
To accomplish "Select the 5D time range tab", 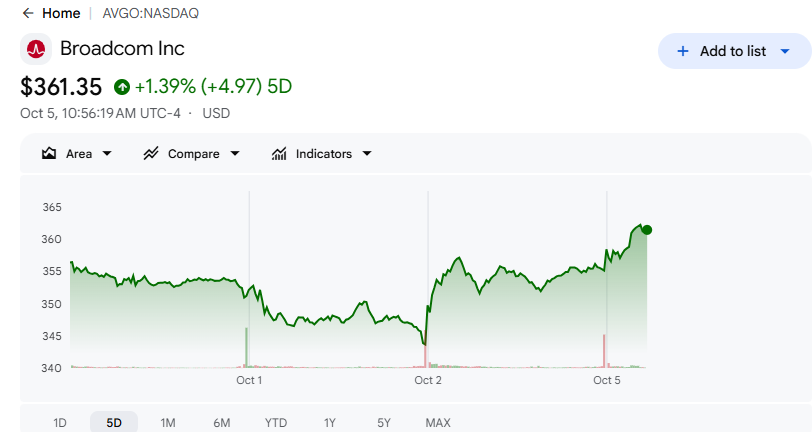I will (x=114, y=423).
